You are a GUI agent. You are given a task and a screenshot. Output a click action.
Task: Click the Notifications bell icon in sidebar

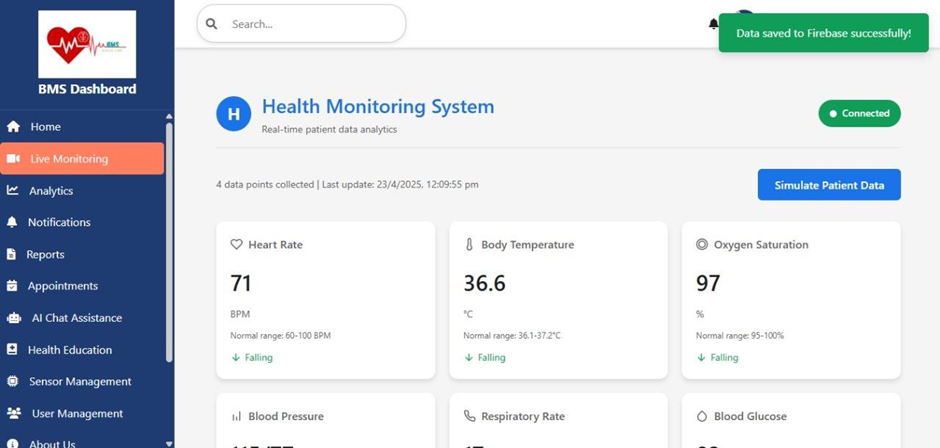click(12, 222)
